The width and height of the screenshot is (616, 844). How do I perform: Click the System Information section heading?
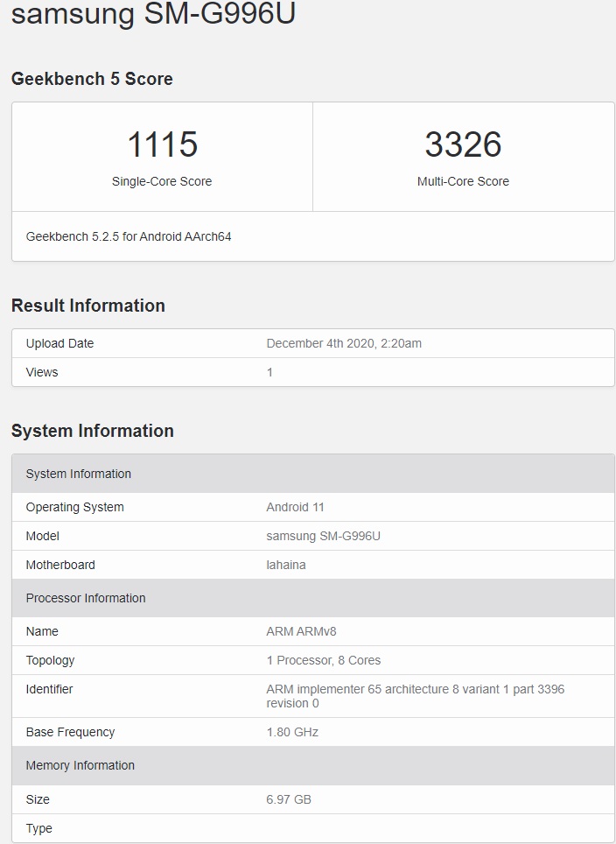coord(93,431)
